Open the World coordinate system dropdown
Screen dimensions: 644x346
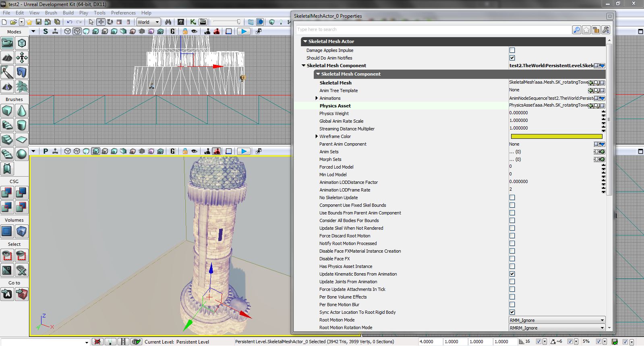[148, 22]
